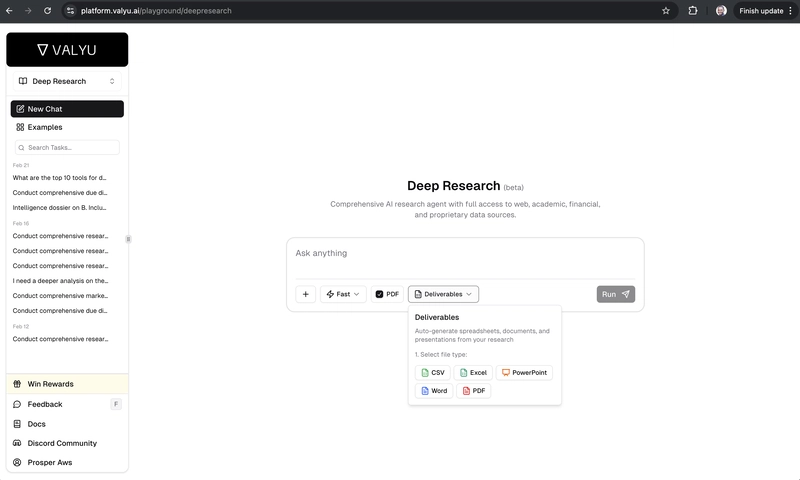Image resolution: width=800 pixels, height=480 pixels.
Task: Click the chevron next to Fast
Action: pyautogui.click(x=357, y=294)
